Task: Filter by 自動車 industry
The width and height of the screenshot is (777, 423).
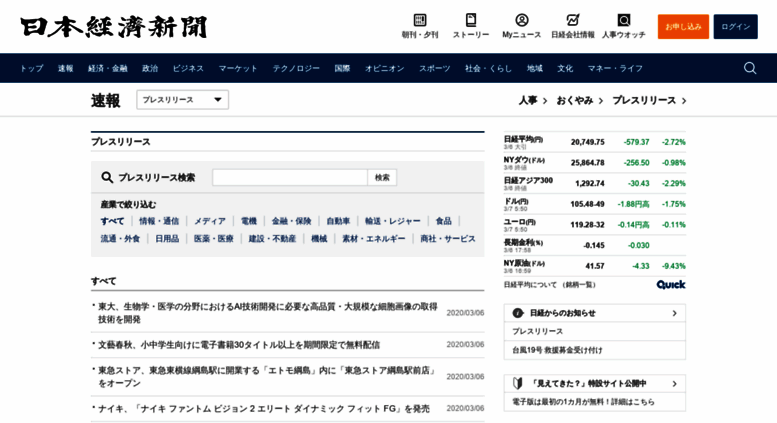Action: pos(338,221)
